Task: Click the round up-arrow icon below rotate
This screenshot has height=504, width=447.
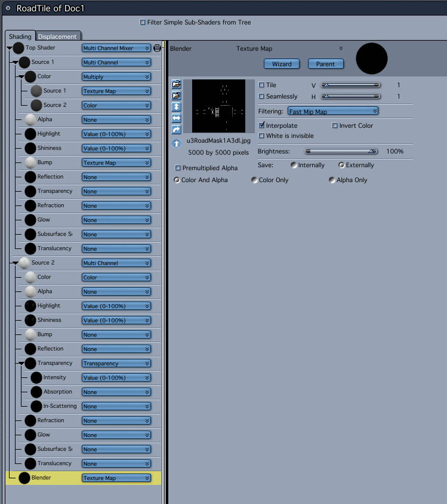Action: pos(176,143)
